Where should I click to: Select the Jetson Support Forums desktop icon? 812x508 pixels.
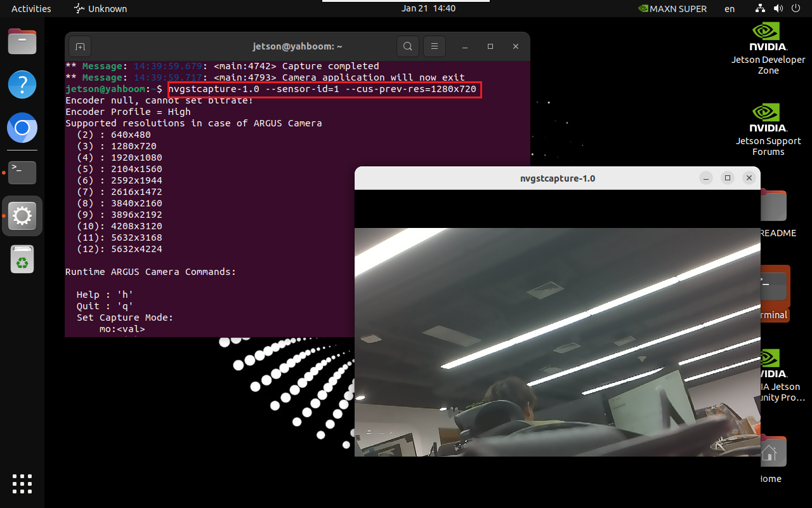pos(768,130)
